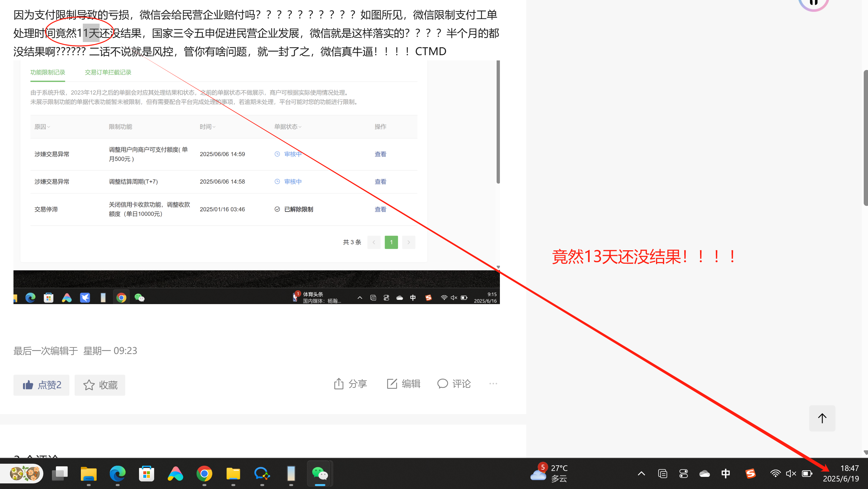Viewport: 868px width, 489px height.
Task: Open the 评论 comment bubble
Action: click(442, 384)
